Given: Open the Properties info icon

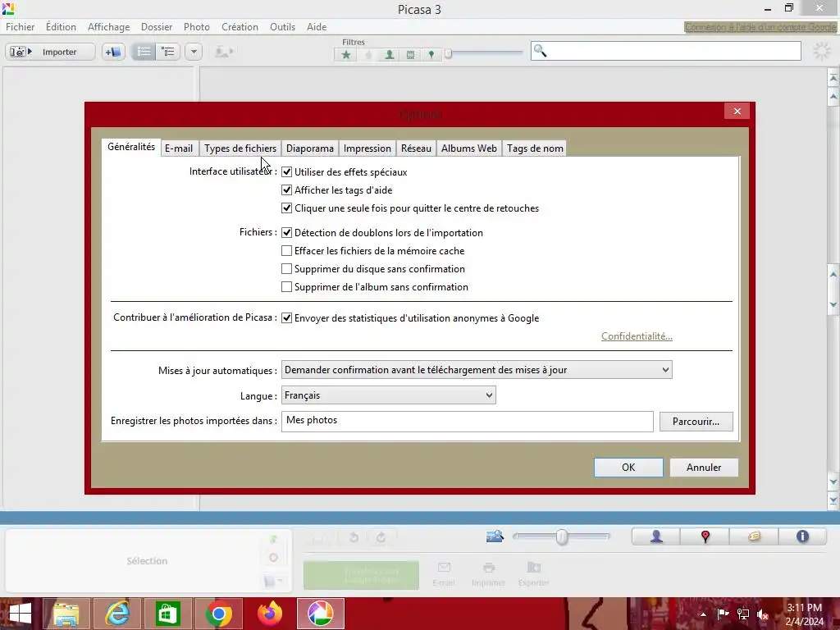Looking at the screenshot, I should point(802,536).
